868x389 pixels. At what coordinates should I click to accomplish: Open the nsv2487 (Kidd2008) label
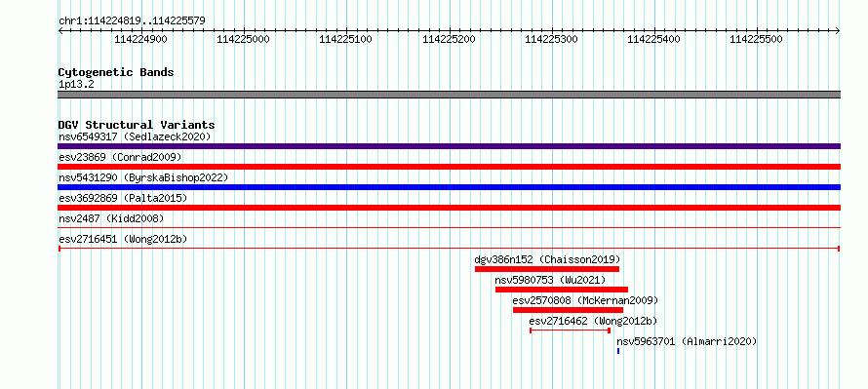111,218
